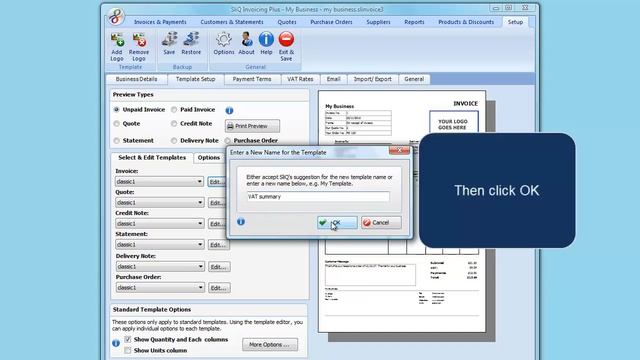Image resolution: width=640 pixels, height=360 pixels.
Task: Open the Customers & Statements ribbon tab
Action: click(232, 22)
